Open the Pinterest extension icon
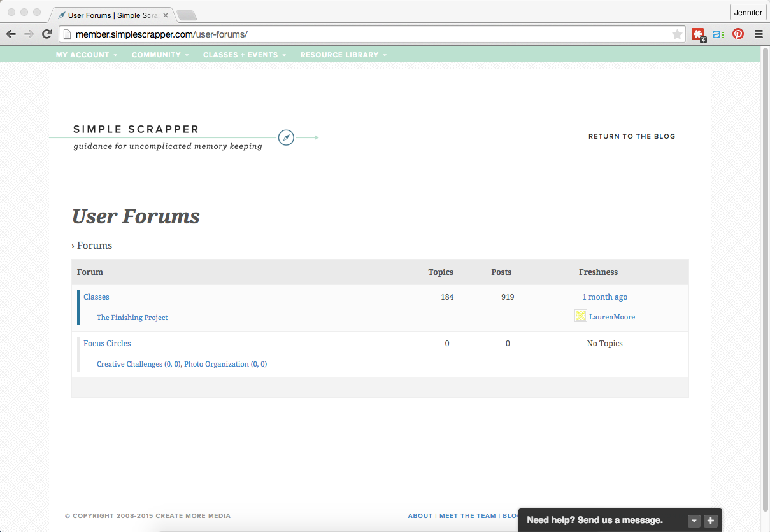This screenshot has height=532, width=770. point(738,34)
